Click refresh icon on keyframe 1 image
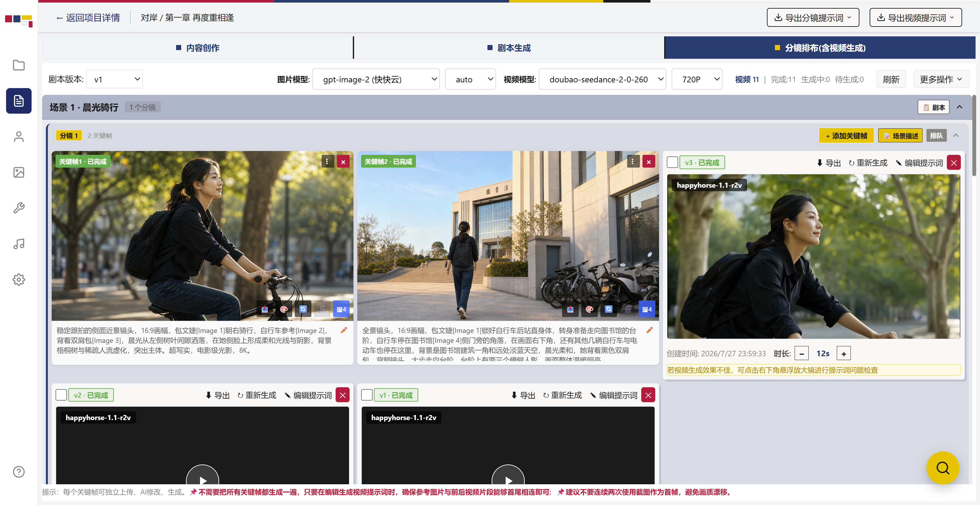This screenshot has height=505, width=980. [303, 309]
